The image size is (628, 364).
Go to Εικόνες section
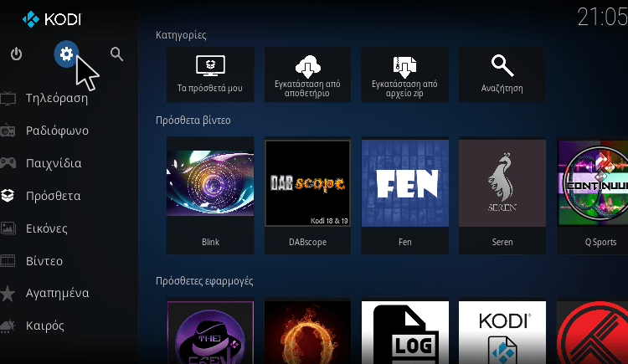click(46, 228)
